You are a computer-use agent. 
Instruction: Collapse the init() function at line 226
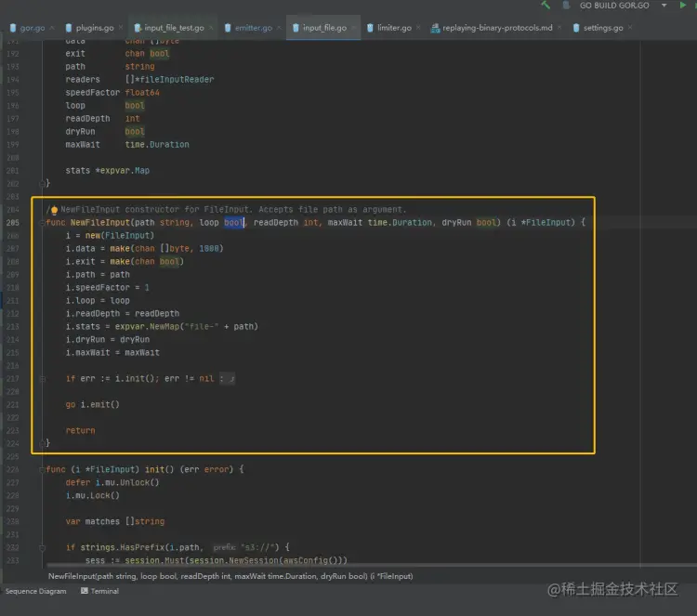pos(42,470)
